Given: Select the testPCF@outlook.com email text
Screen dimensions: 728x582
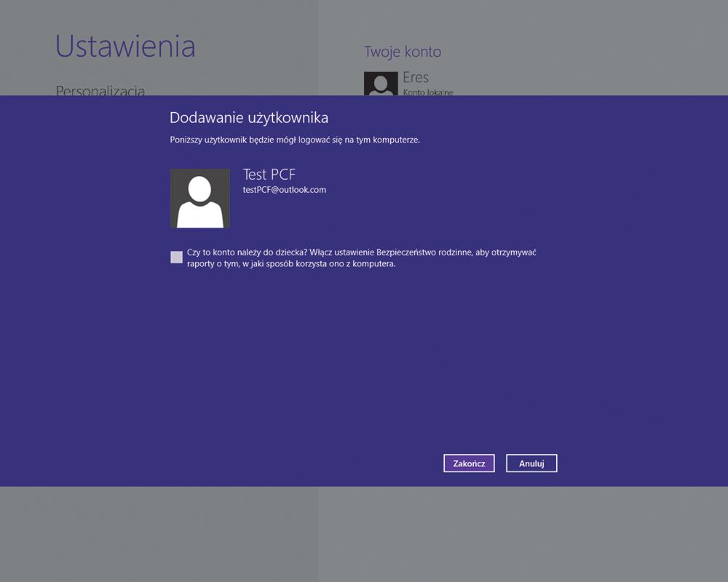Looking at the screenshot, I should coord(284,190).
